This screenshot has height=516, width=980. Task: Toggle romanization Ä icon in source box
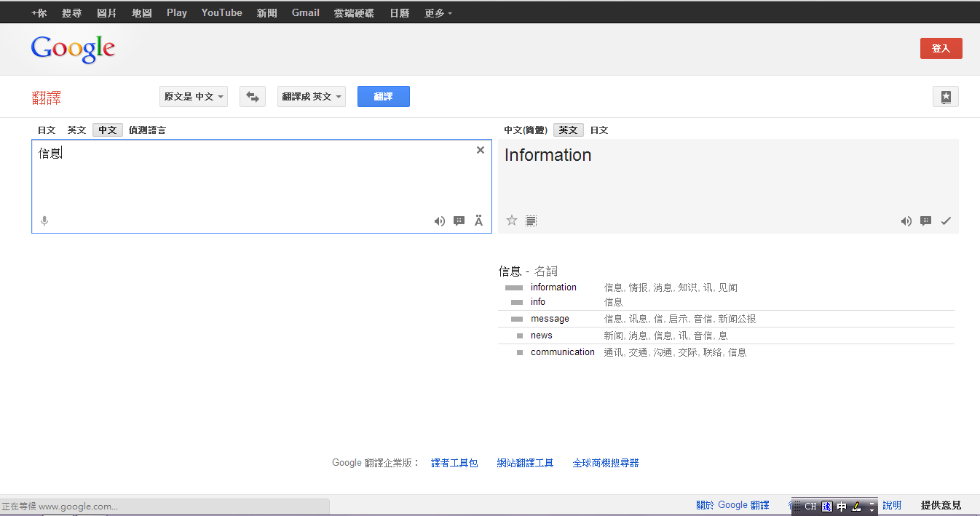click(478, 221)
